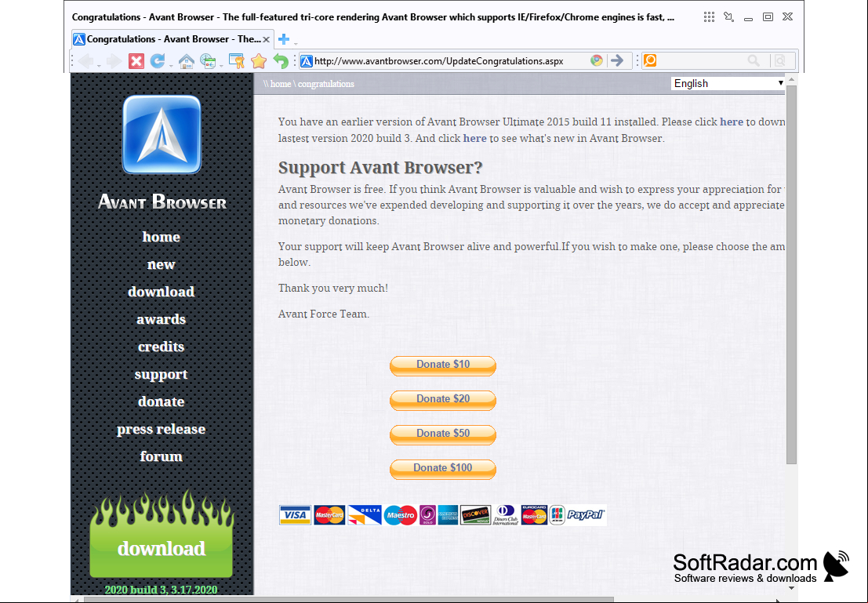The height and width of the screenshot is (603, 868).
Task: Click the scrollbar up arrow
Action: (791, 80)
